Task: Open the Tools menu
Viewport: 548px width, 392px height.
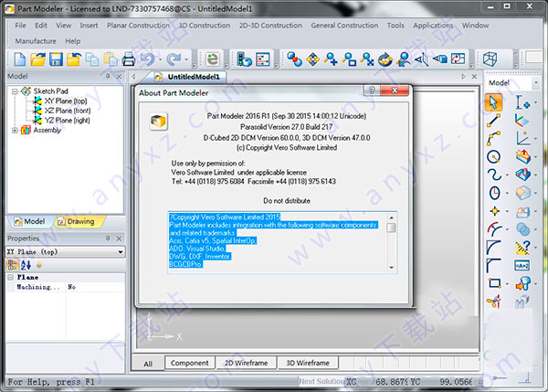Action: tap(395, 26)
